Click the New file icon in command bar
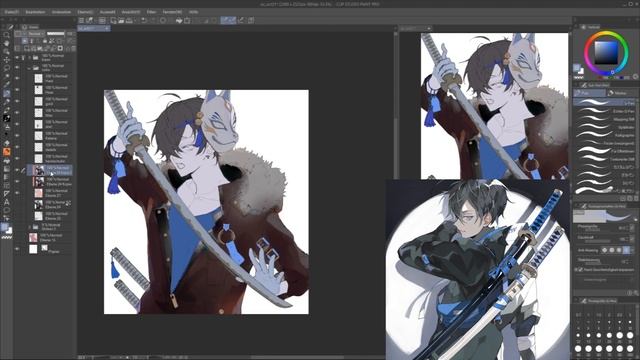The height and width of the screenshot is (360, 640). (113, 20)
